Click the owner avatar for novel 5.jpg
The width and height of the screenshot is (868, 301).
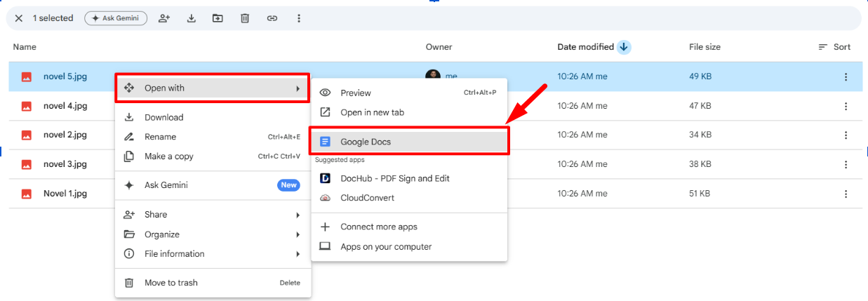433,74
